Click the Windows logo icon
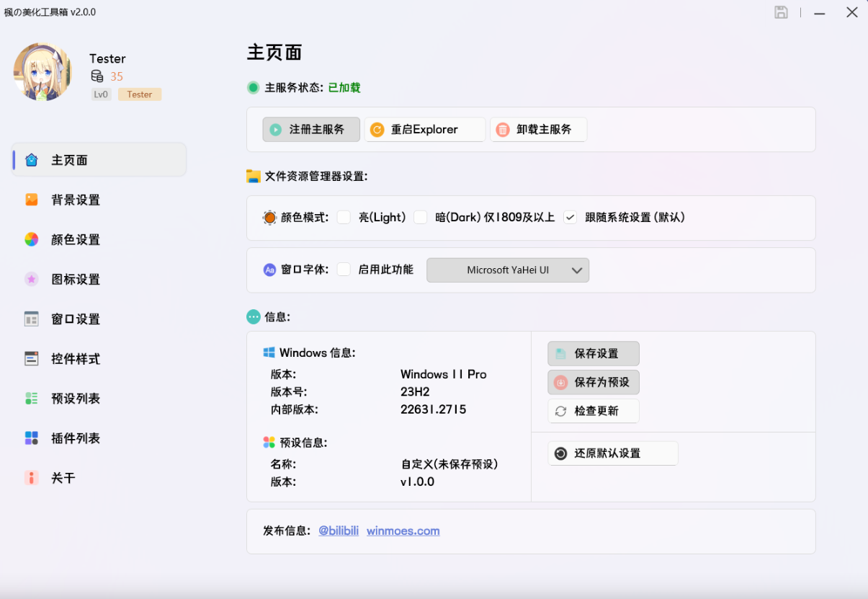Image resolution: width=868 pixels, height=599 pixels. pos(269,352)
